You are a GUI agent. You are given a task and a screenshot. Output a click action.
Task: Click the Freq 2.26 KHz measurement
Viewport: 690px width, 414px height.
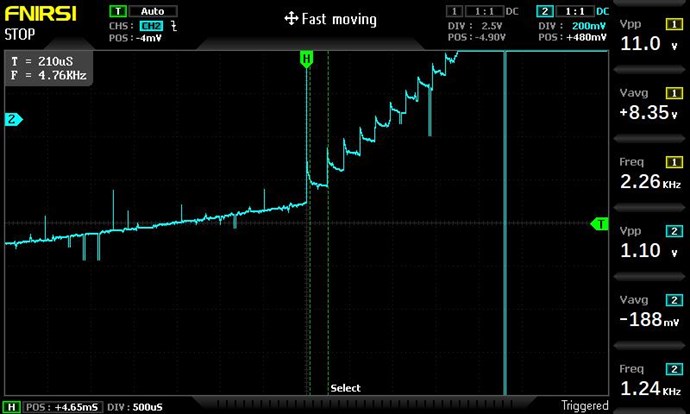pos(650,174)
